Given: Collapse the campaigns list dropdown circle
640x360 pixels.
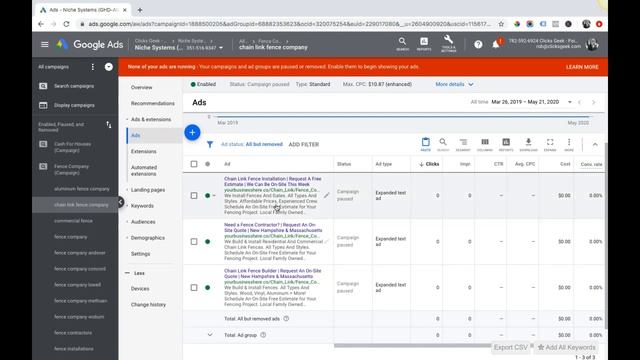Looking at the screenshot, I should (109, 67).
